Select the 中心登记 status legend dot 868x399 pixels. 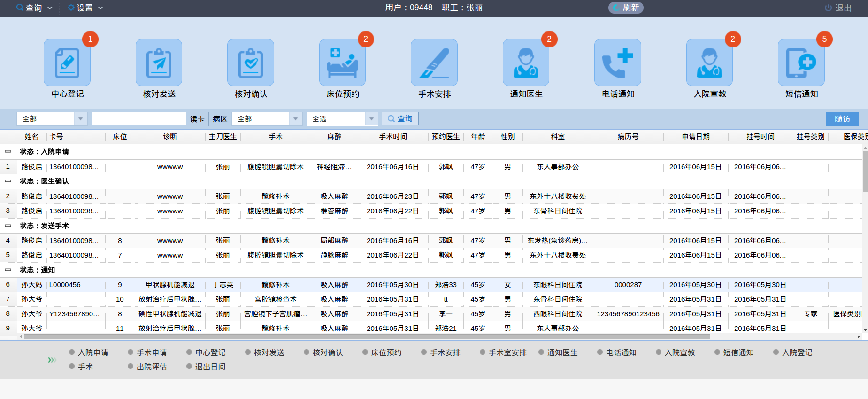click(x=189, y=352)
